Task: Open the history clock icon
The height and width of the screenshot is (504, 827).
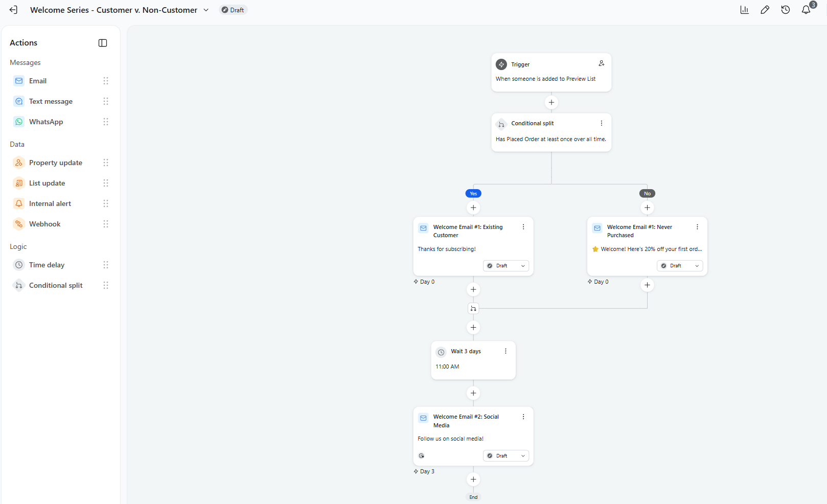Action: (x=786, y=10)
